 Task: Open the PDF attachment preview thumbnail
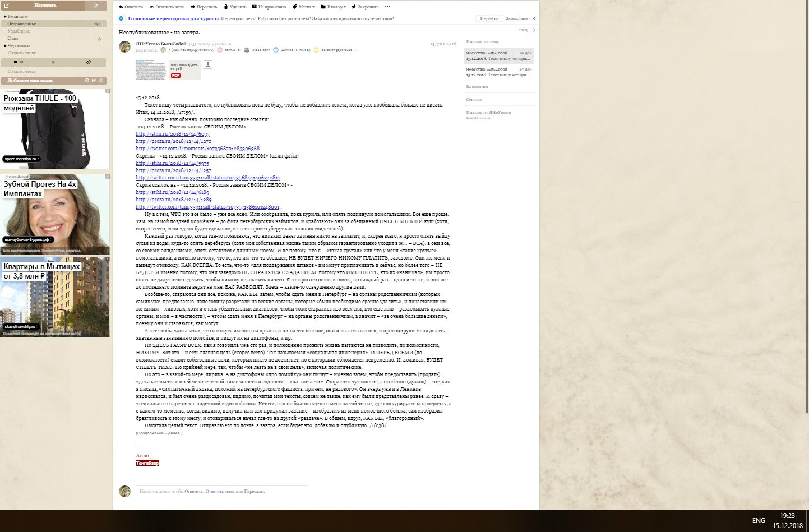point(151,70)
